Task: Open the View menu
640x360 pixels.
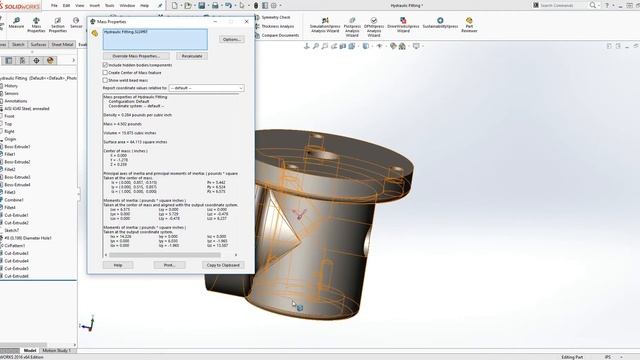Action: [80, 6]
